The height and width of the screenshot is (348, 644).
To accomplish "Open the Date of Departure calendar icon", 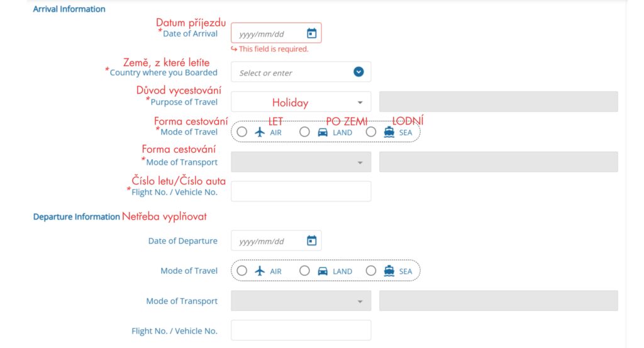I will point(311,240).
